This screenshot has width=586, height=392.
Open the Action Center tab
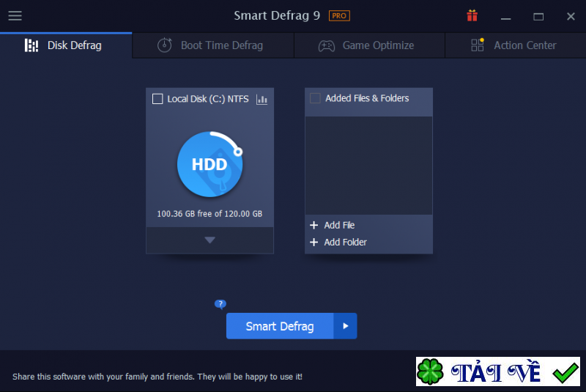pos(516,45)
